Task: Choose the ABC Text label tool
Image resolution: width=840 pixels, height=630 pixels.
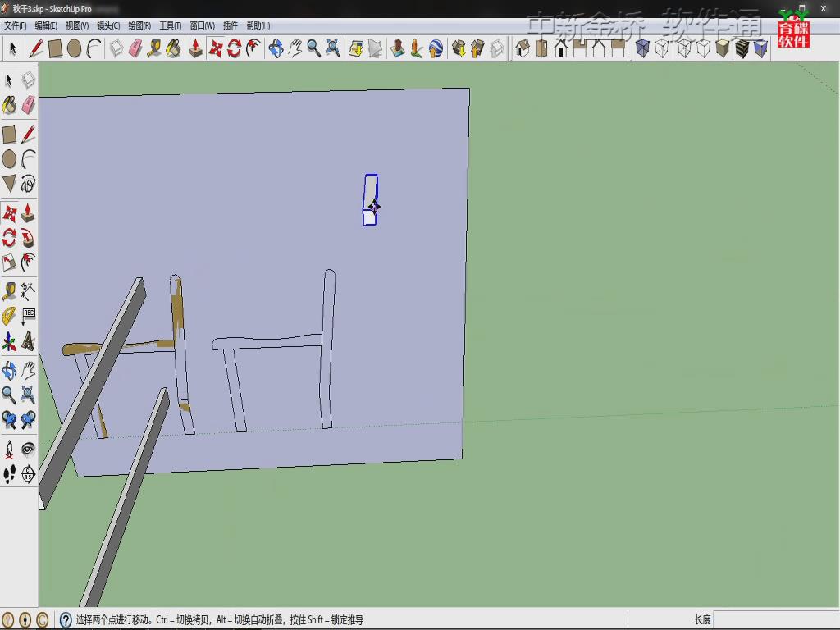Action: pyautogui.click(x=28, y=316)
